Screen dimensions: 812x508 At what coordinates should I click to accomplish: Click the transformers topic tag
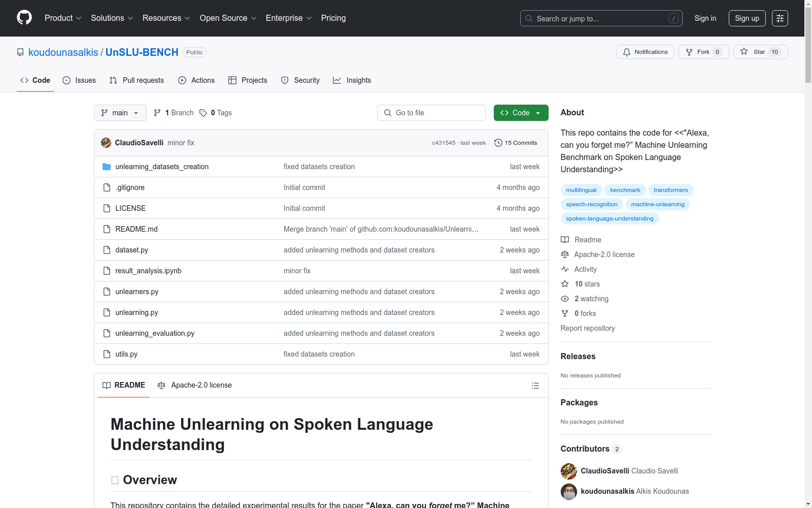(671, 190)
